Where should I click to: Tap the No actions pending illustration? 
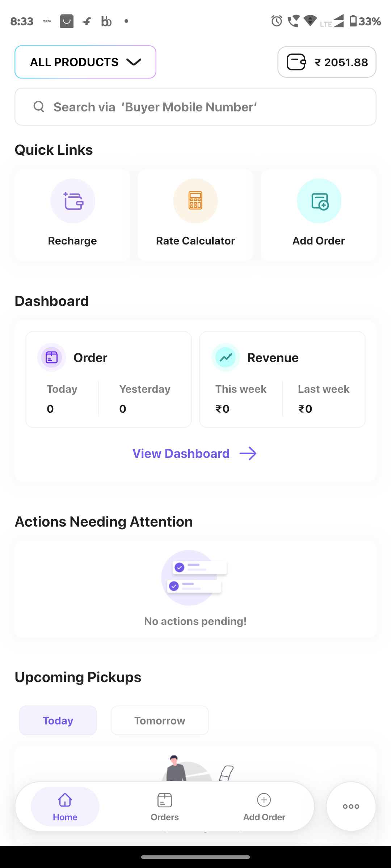pos(195,578)
